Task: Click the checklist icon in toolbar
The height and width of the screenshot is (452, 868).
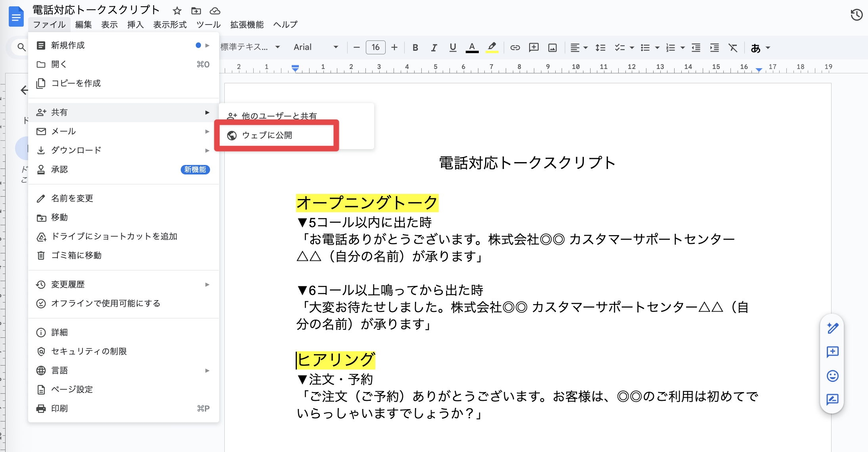Action: (619, 48)
